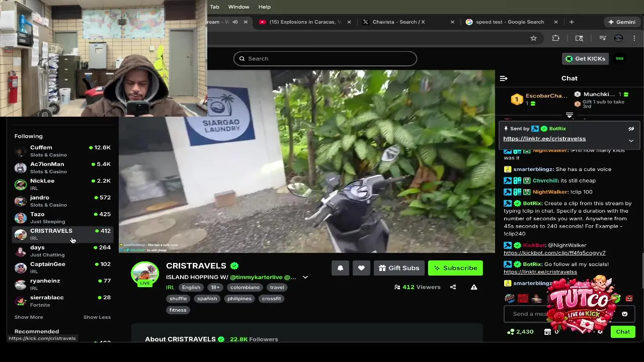The height and width of the screenshot is (362, 644).
Task: Close the Chavista Search X tab
Action: click(452, 22)
